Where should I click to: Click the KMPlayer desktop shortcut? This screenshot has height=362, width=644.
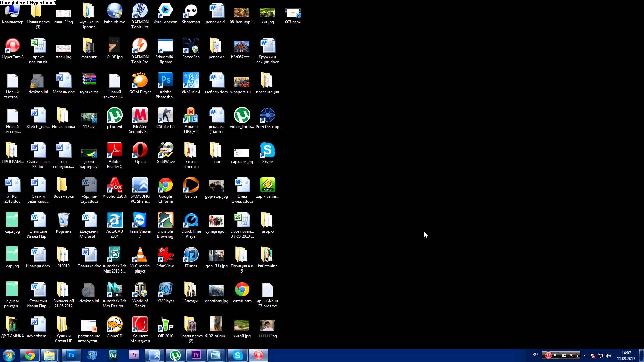[x=165, y=292]
